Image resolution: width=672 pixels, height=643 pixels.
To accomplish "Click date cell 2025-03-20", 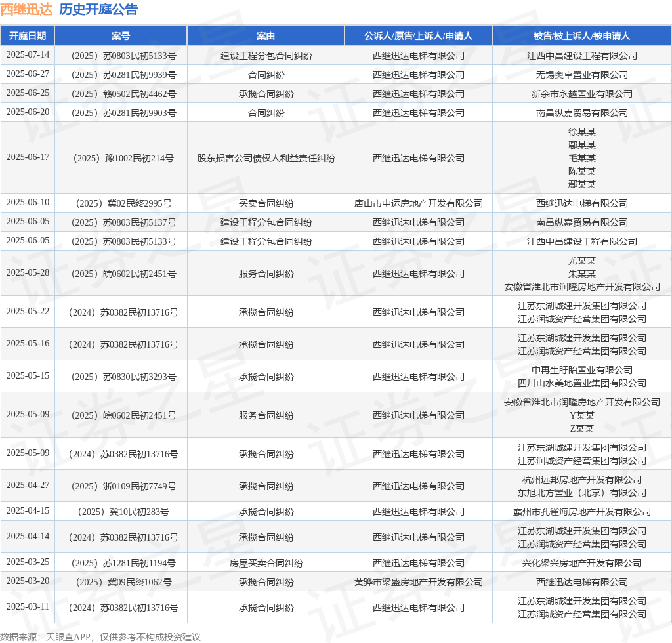I will click(28, 581).
